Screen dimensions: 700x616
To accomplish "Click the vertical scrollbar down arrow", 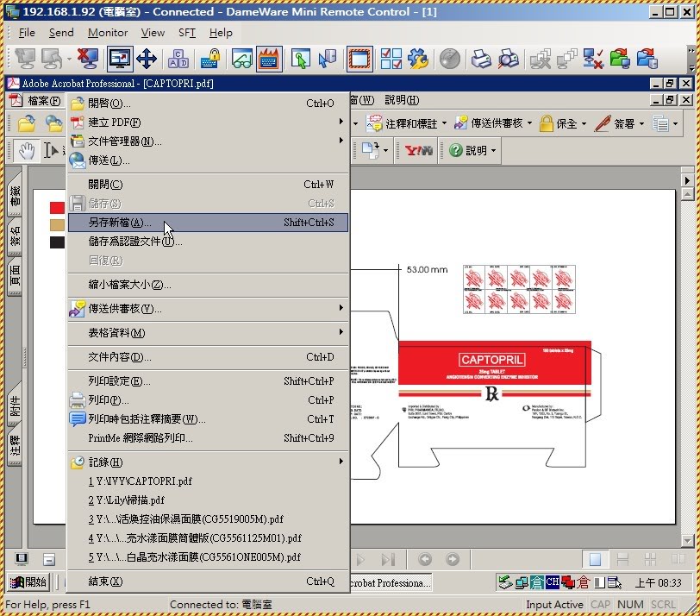I will click(688, 540).
